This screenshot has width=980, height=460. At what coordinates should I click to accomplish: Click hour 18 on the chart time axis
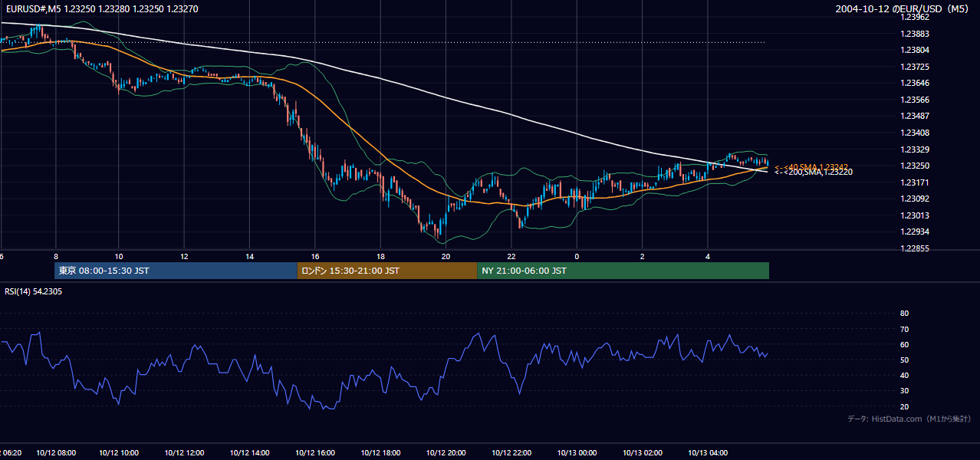pos(380,256)
